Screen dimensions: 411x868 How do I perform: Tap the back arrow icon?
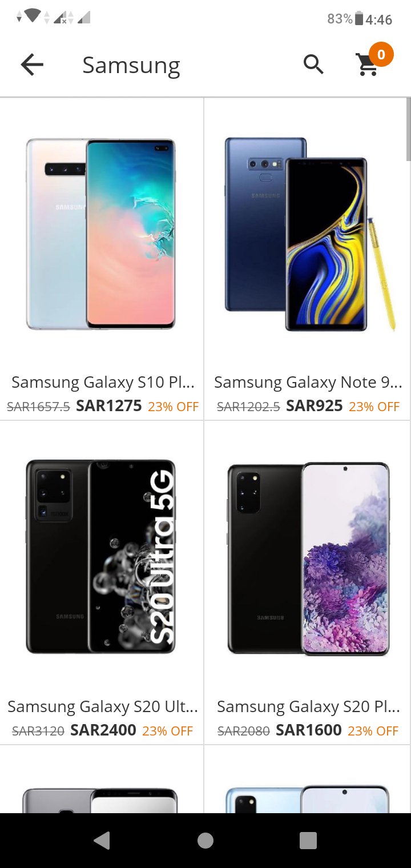pos(32,65)
